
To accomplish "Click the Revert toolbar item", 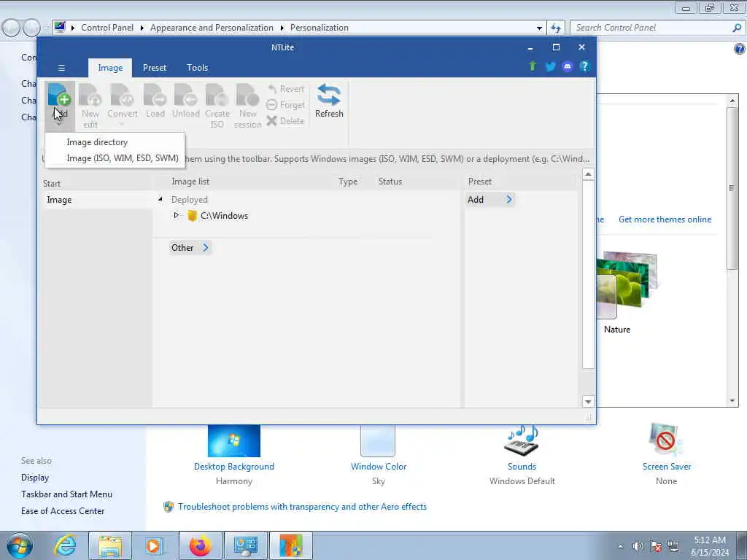I will click(x=286, y=89).
